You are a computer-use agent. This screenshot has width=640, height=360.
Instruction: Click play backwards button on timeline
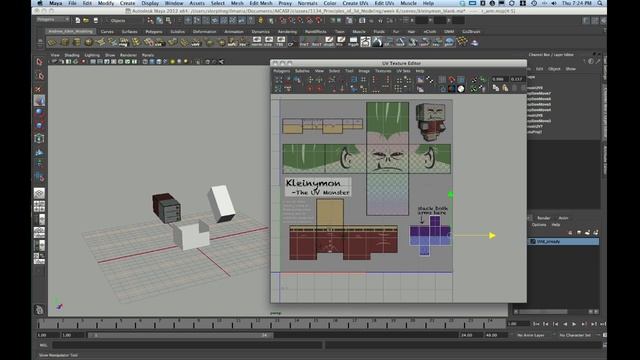tap(565, 324)
